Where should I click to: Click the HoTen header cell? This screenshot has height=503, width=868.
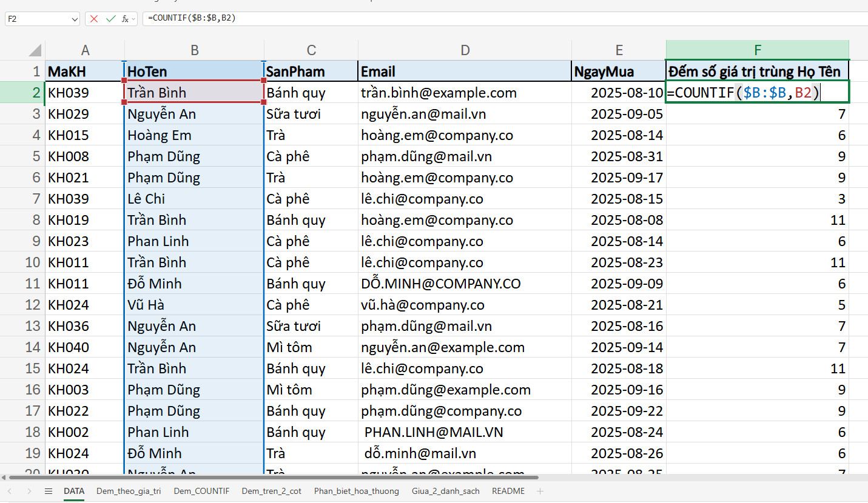point(194,72)
